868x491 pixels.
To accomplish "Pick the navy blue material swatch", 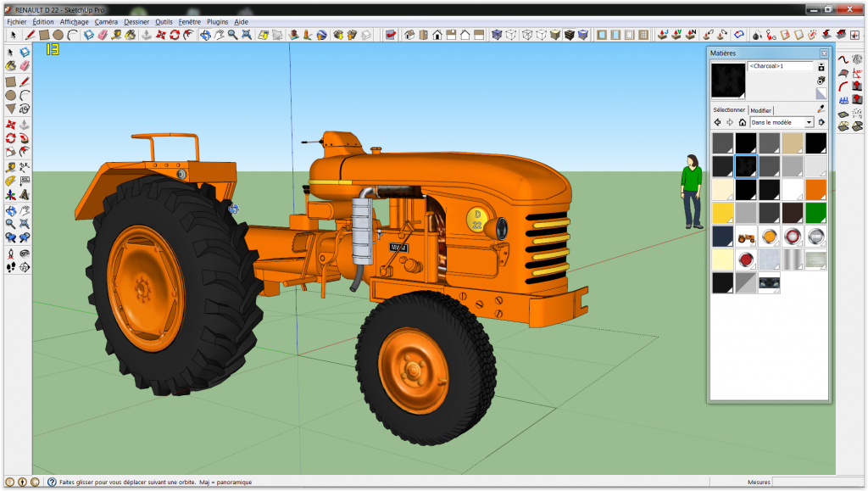I will pyautogui.click(x=722, y=237).
